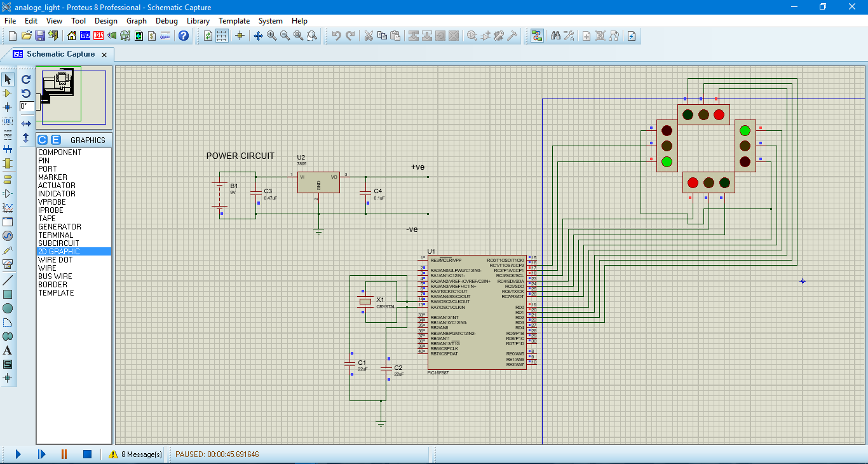This screenshot has width=868, height=464.
Task: Open the property assignment tool
Action: pyautogui.click(x=569, y=36)
